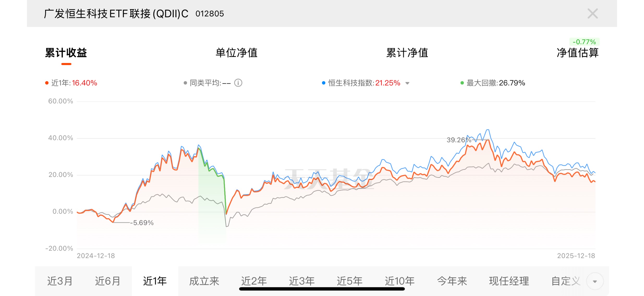Switch to the 单位净值 tab
The image size is (644, 296).
coord(236,53)
